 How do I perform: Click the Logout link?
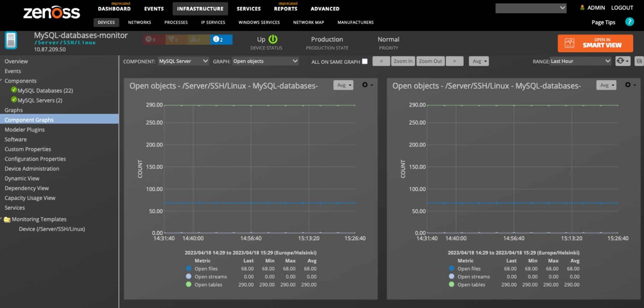[x=622, y=7]
